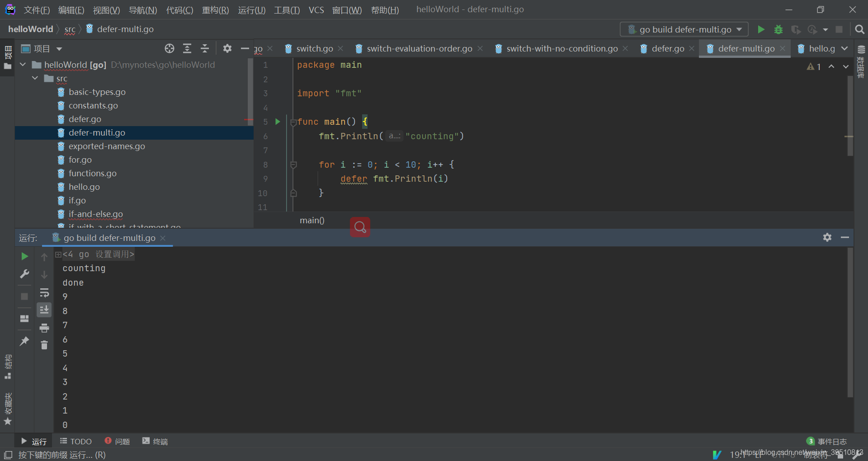Click the editor vertical scrollbar
Viewport: 868px width, 461px height.
click(850, 116)
